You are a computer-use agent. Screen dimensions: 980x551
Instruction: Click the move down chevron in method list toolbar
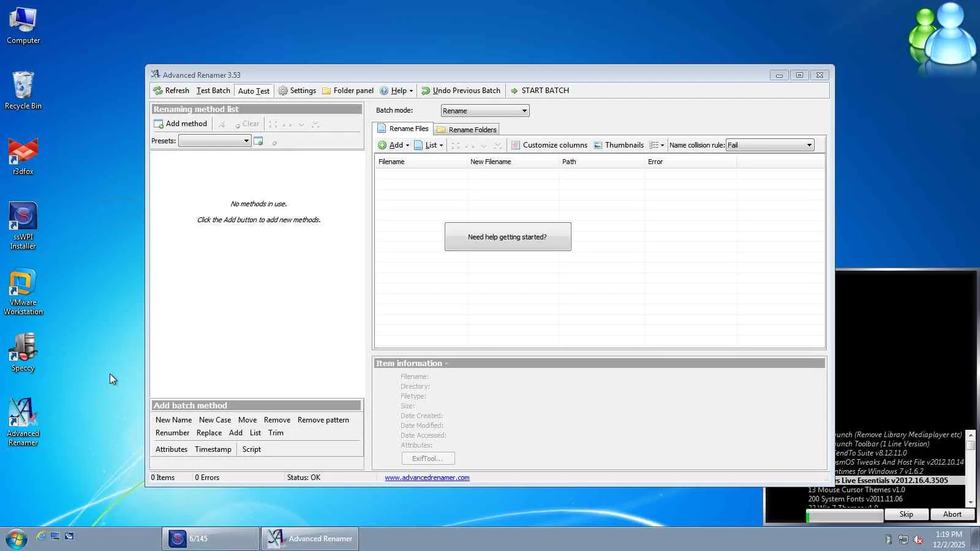coord(301,124)
